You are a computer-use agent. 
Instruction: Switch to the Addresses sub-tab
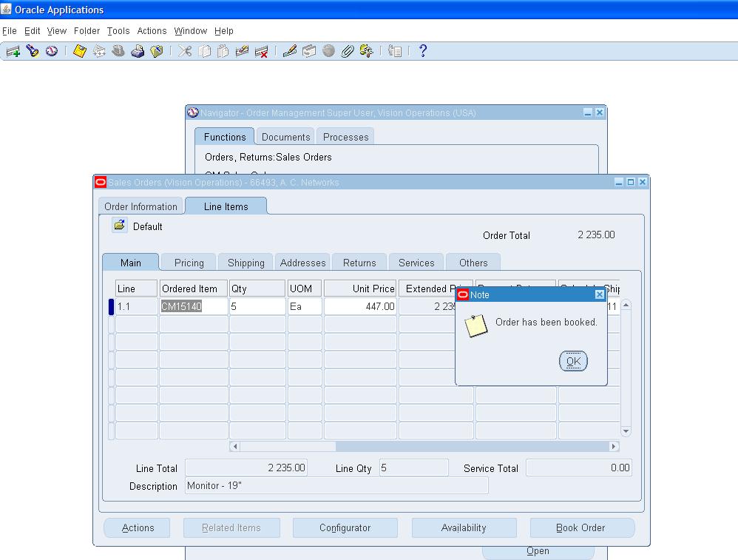[302, 263]
